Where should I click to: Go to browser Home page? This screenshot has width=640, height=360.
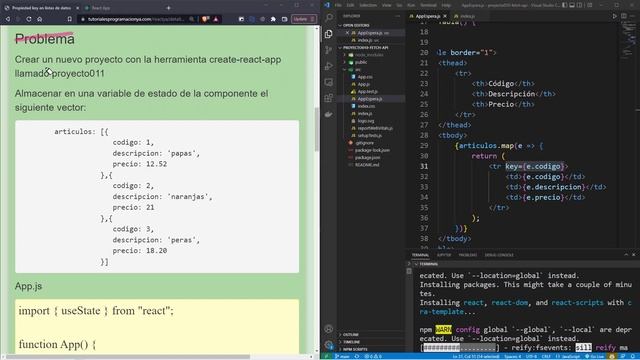tap(40, 19)
